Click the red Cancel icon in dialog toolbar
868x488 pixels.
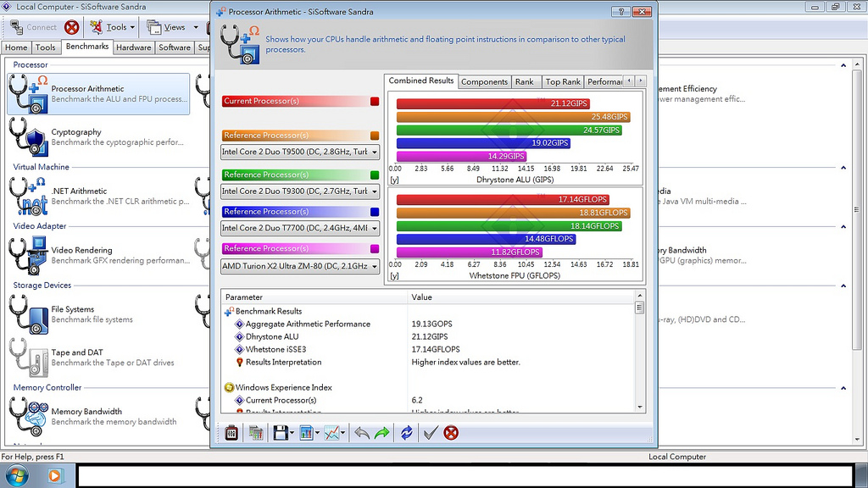(x=451, y=433)
